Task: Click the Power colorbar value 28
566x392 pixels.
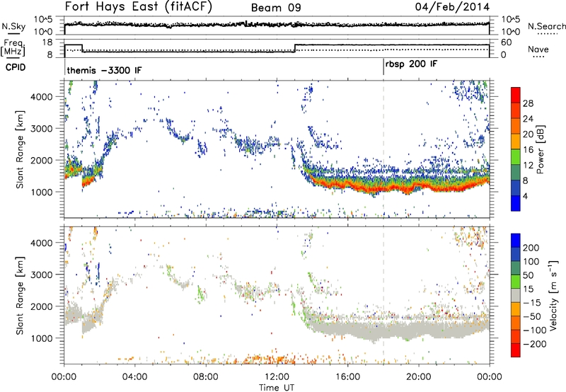Action: tap(528, 103)
